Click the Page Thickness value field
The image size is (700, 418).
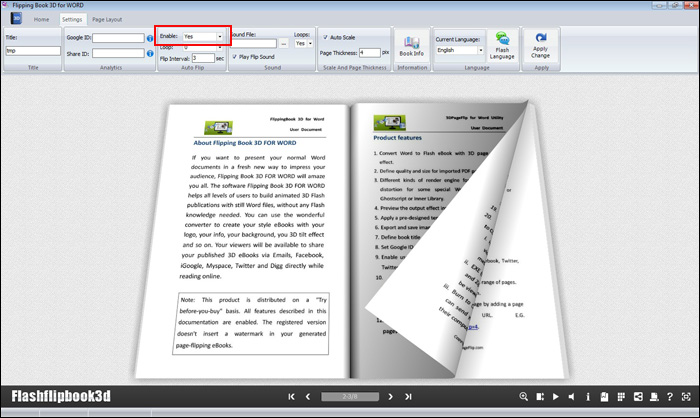click(370, 53)
